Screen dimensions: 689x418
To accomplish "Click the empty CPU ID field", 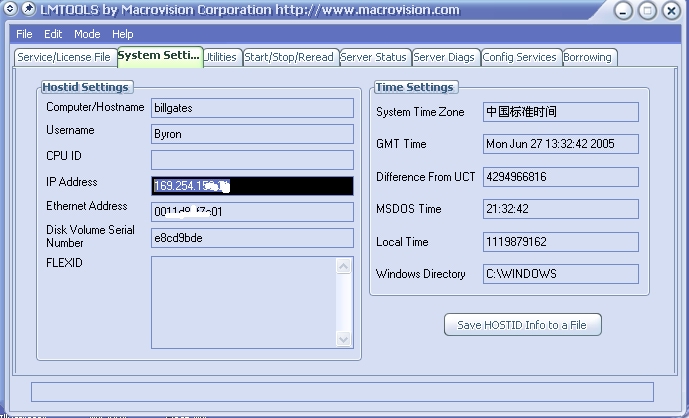I will click(x=252, y=160).
